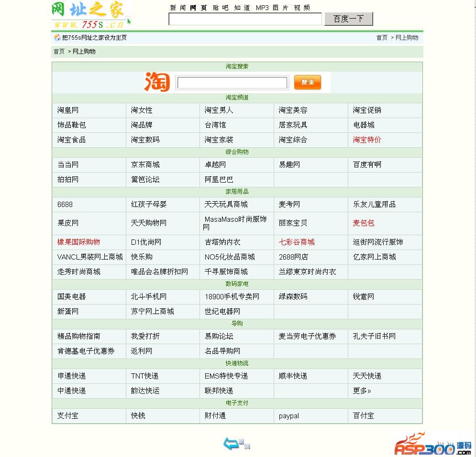Open the 新蛋网 link
Screen dimensions: 476x457
pyautogui.click(x=68, y=312)
